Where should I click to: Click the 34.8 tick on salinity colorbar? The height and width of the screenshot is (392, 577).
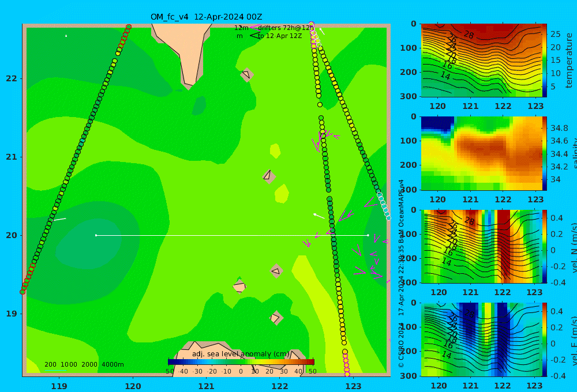coord(559,128)
